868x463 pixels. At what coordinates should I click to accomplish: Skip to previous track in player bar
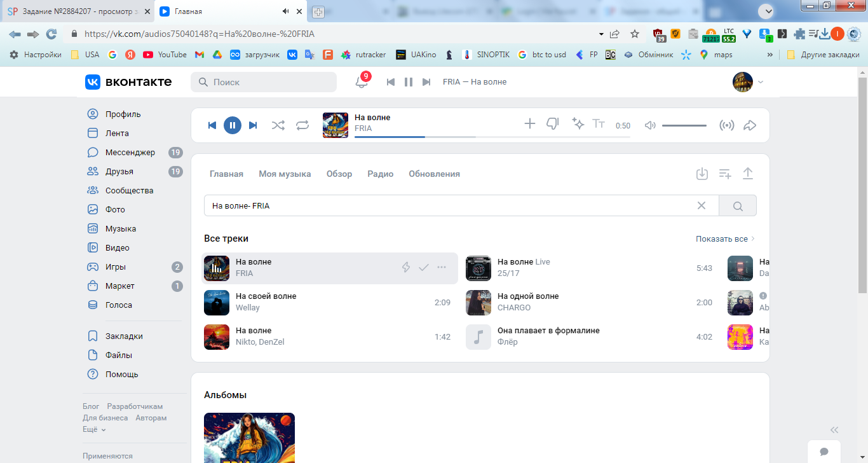click(212, 125)
